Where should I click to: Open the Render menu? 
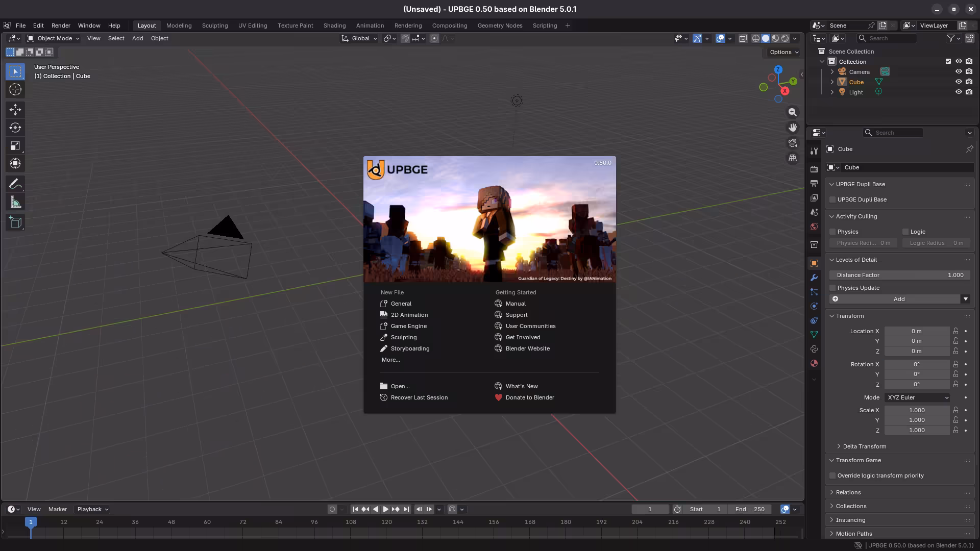point(61,26)
